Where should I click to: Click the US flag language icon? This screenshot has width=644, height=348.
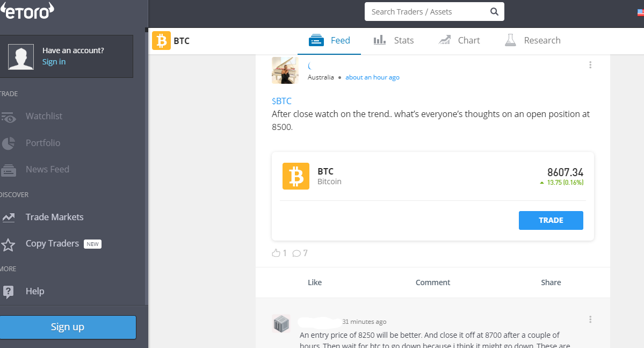640,12
